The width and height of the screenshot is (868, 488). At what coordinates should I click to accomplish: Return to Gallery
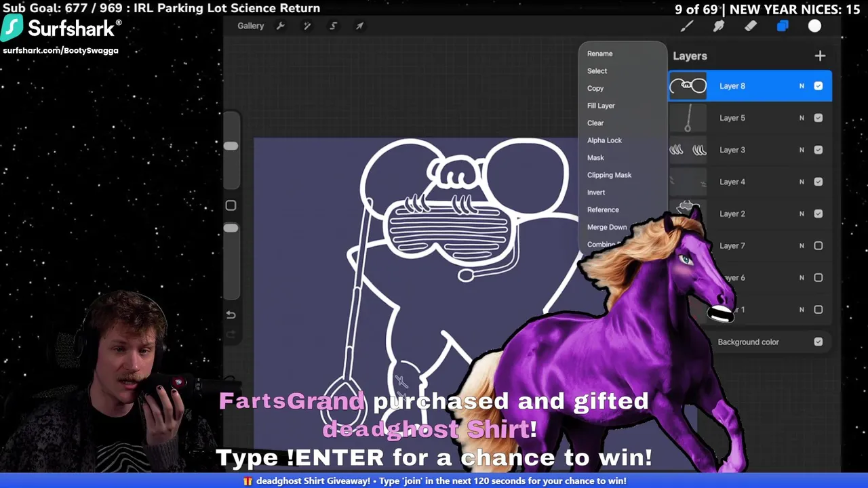[250, 26]
